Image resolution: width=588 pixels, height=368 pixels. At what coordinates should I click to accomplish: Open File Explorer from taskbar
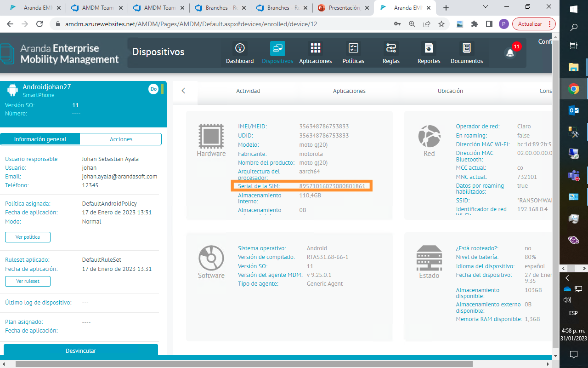[574, 68]
